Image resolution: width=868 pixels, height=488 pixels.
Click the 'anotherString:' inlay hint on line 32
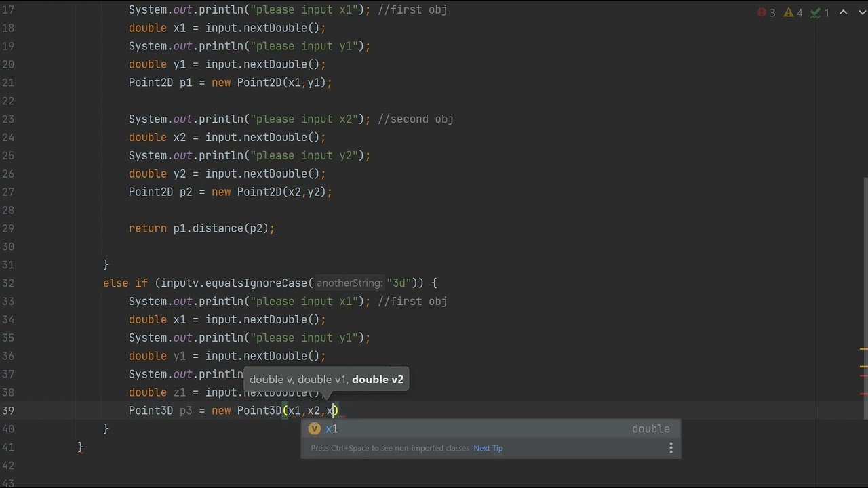pyautogui.click(x=349, y=283)
